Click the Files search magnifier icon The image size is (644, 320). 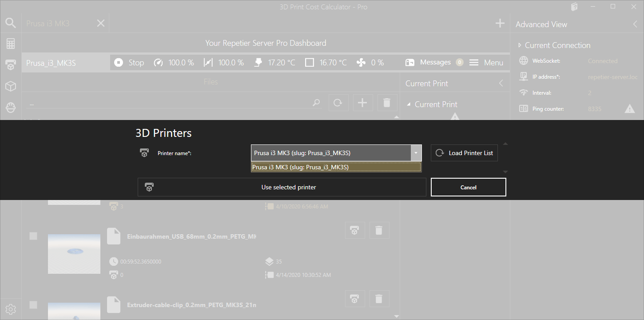316,103
